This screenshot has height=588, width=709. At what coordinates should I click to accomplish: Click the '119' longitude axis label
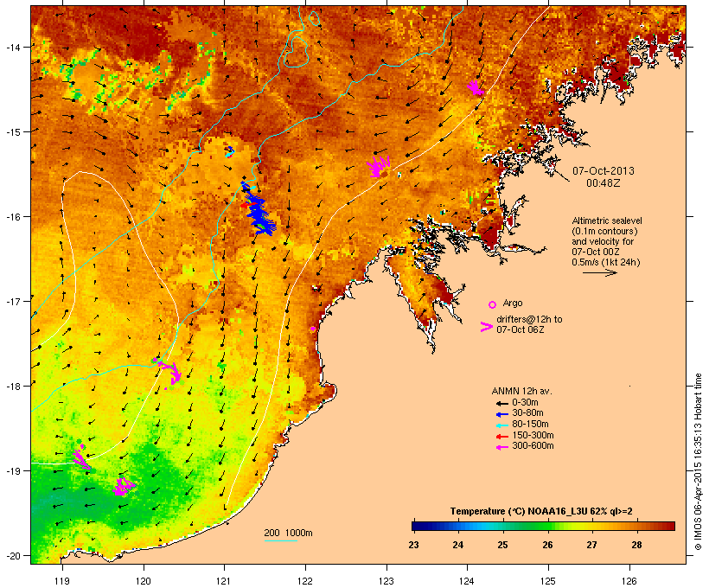tap(62, 581)
